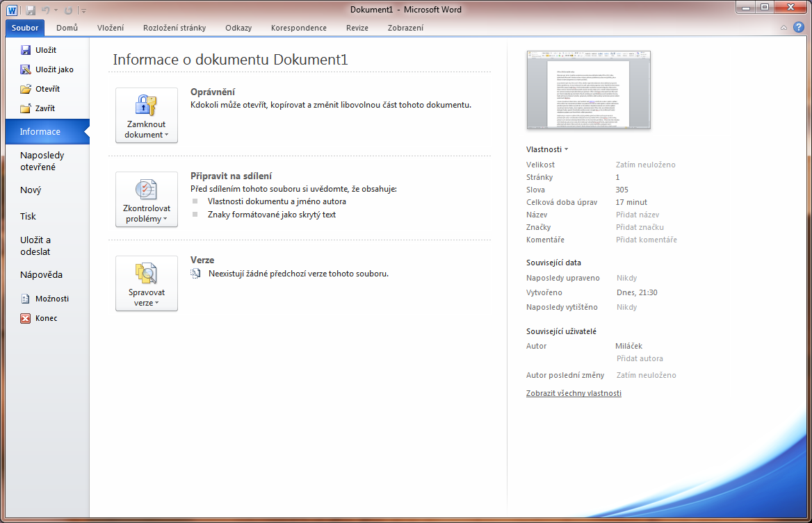The image size is (812, 523).
Task: Click the document preview thumbnail
Action: coord(588,90)
